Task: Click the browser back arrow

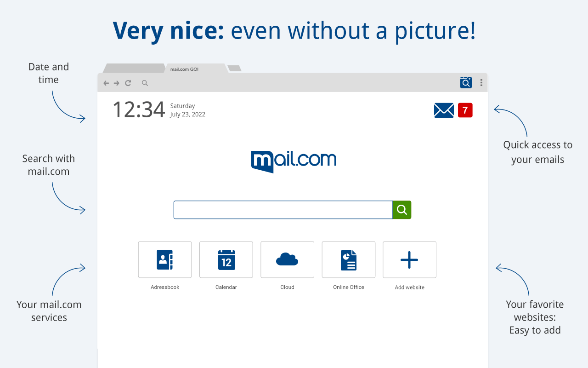Action: click(106, 83)
